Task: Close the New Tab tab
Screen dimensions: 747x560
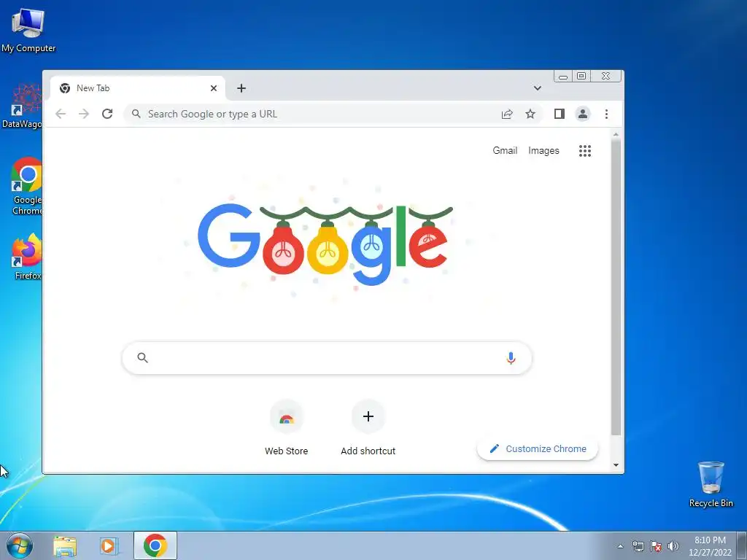Action: (214, 88)
